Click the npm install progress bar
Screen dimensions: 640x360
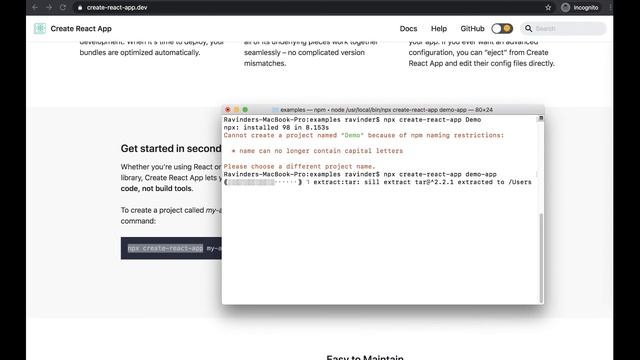click(x=263, y=182)
